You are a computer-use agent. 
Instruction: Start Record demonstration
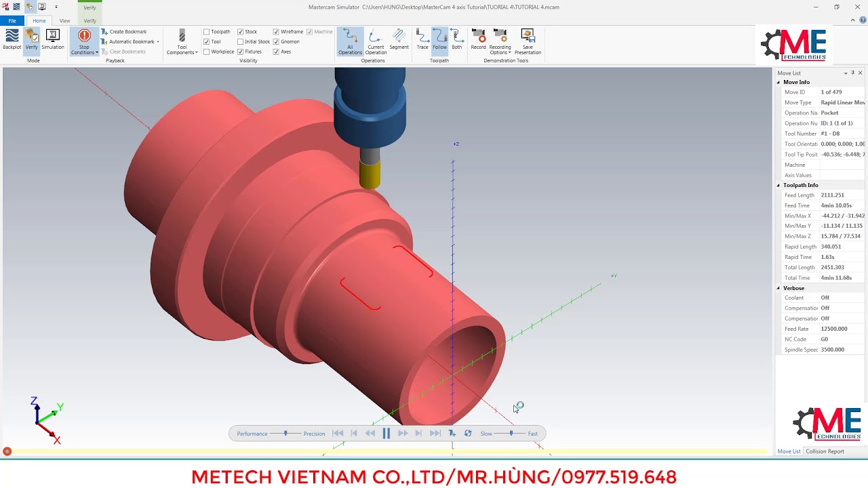coord(478,39)
